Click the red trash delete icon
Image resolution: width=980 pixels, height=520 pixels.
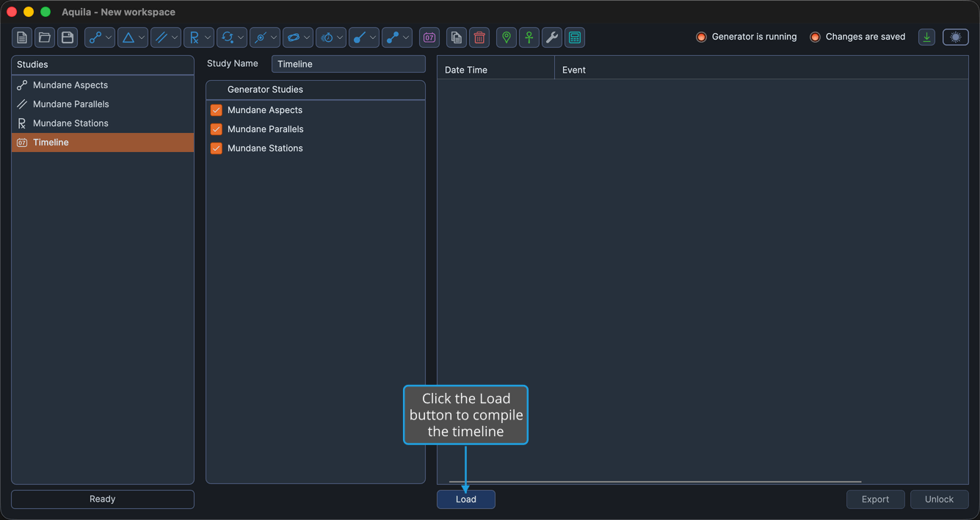[479, 37]
